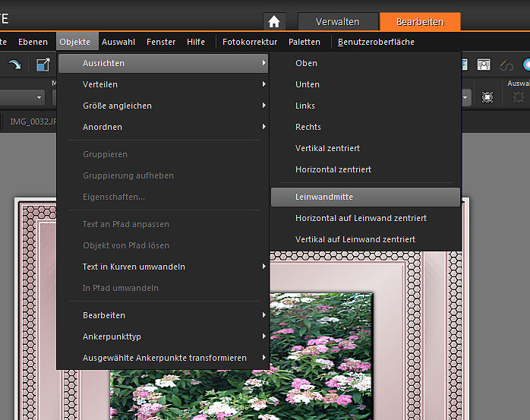Click the round colorful icon at toolbar end
Viewport: 530px width, 420px height.
[525, 65]
